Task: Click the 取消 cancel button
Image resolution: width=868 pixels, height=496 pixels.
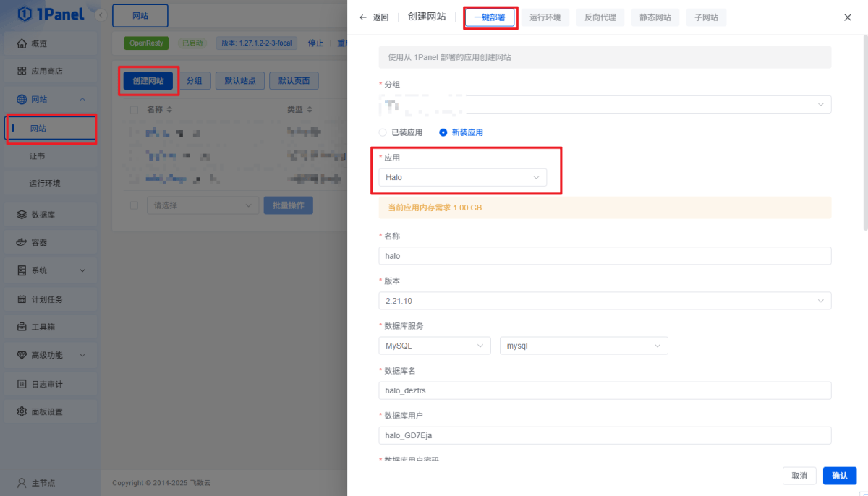Action: pos(799,476)
